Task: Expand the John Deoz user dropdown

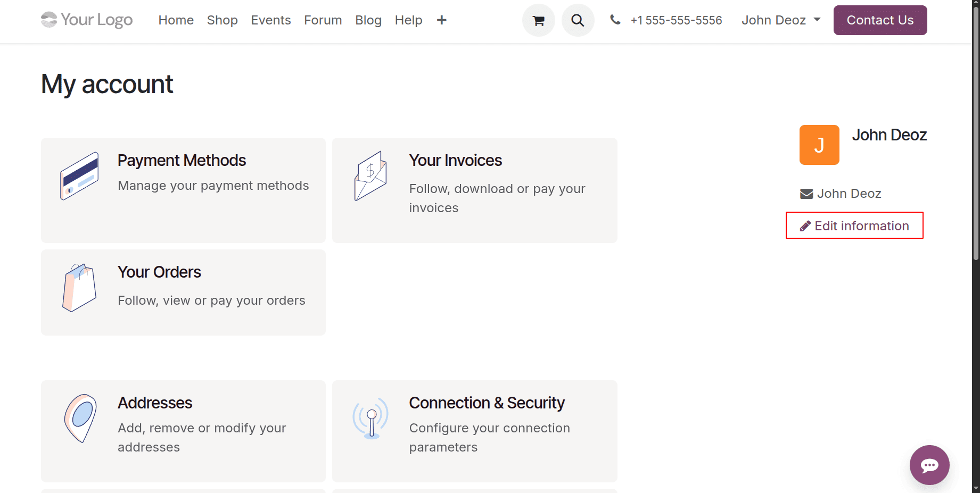Action: point(781,20)
